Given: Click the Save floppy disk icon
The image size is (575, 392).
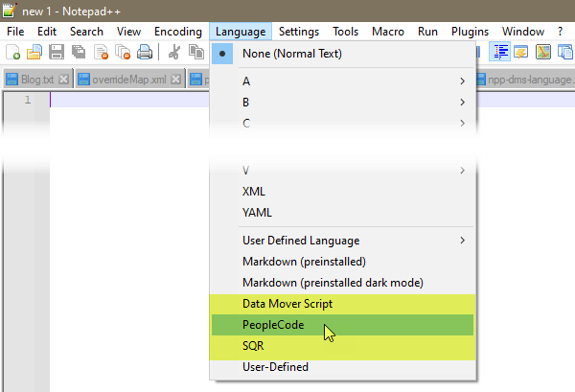Looking at the screenshot, I should (x=57, y=52).
